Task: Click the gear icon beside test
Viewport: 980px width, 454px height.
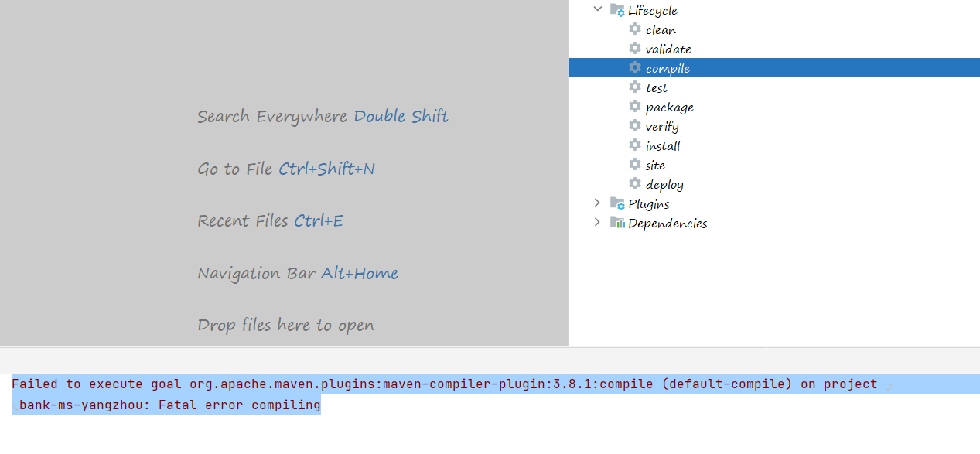Action: [635, 87]
